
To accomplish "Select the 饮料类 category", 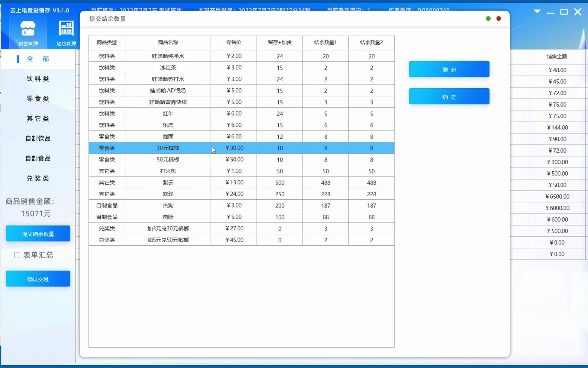I will [38, 79].
